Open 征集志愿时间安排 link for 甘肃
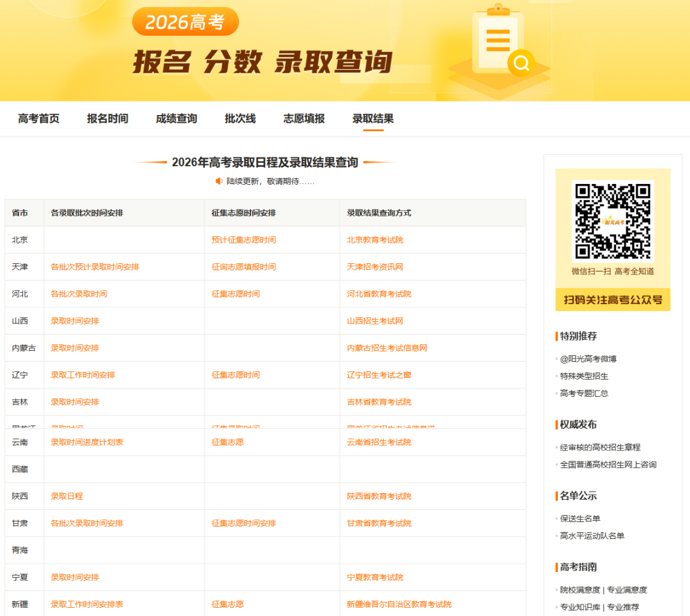This screenshot has width=690, height=616. 244,523
